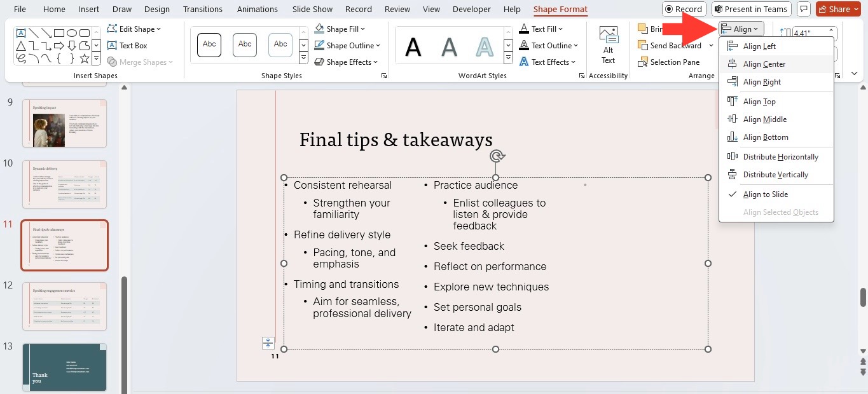The width and height of the screenshot is (868, 394).
Task: Switch to the Slide Show tab
Action: pyautogui.click(x=313, y=10)
